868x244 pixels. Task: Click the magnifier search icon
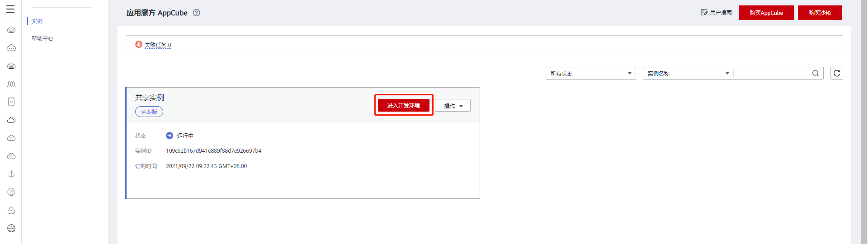click(x=816, y=73)
